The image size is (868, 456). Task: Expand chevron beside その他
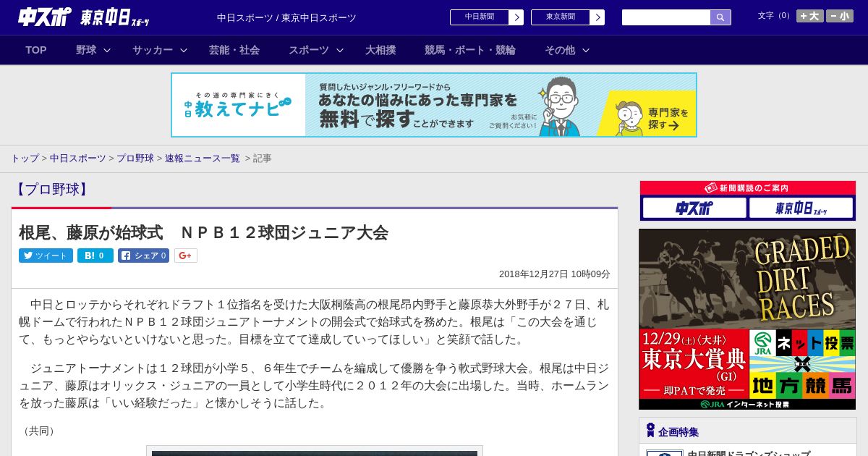pyautogui.click(x=586, y=50)
